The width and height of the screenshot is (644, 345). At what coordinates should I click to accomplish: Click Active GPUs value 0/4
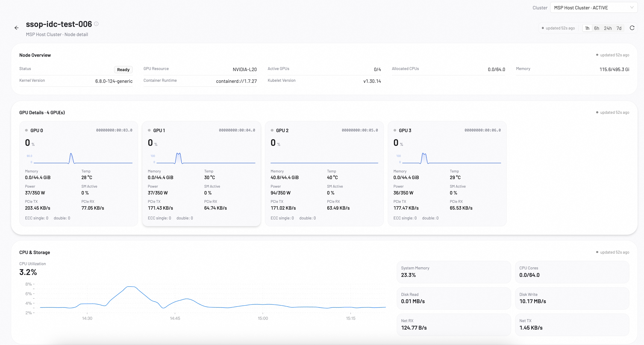pyautogui.click(x=377, y=69)
